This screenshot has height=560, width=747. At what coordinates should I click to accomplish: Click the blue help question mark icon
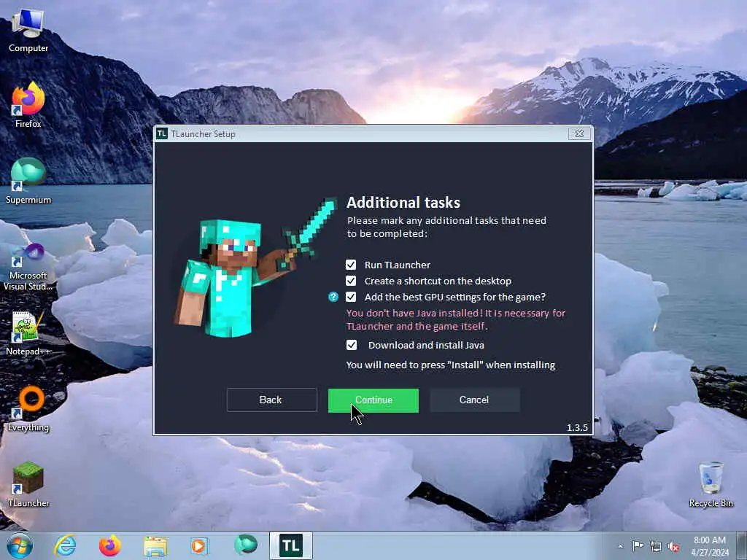(x=333, y=297)
